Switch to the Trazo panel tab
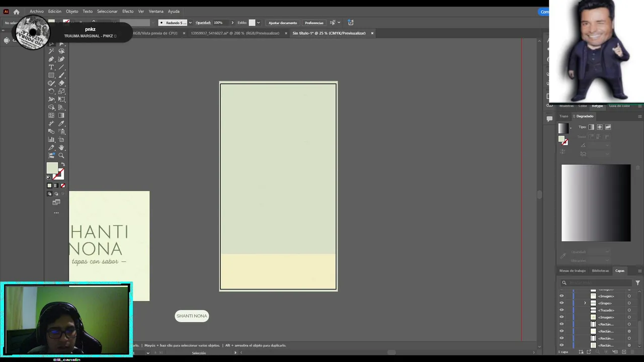The height and width of the screenshot is (362, 644). (x=563, y=116)
